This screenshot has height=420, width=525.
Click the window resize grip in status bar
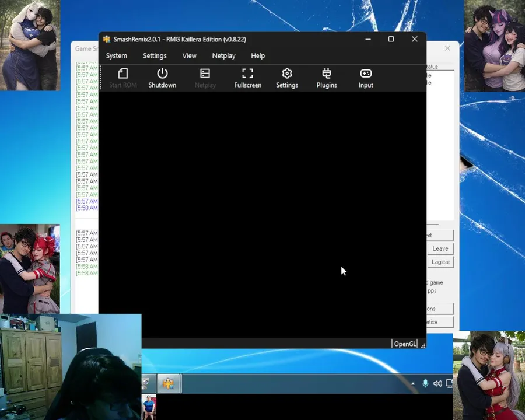423,345
